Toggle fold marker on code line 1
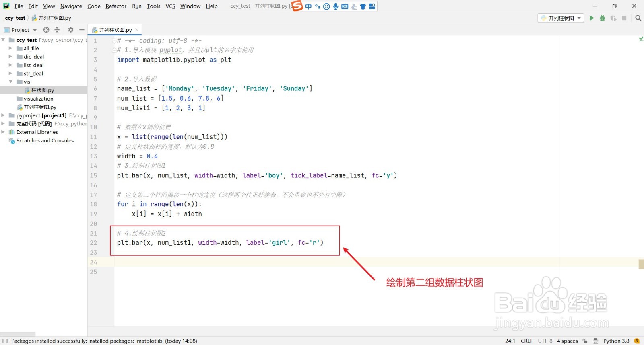Image resolution: width=644 pixels, height=345 pixels. [x=114, y=41]
